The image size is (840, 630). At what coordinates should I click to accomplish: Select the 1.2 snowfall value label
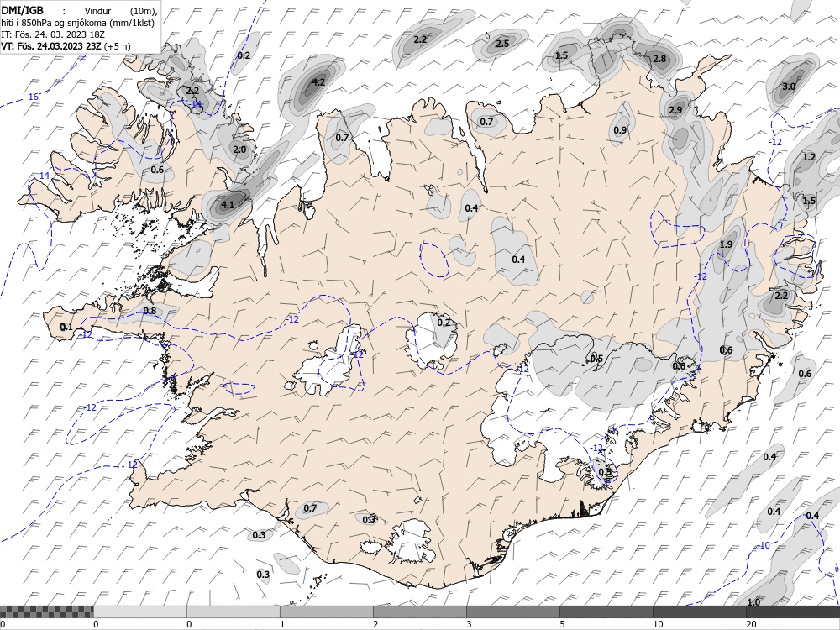tap(809, 157)
